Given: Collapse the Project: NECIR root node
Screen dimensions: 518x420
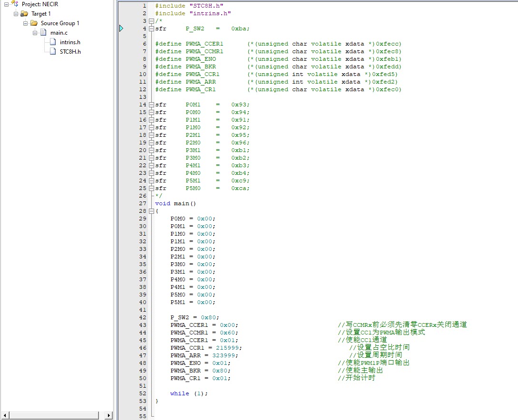Looking at the screenshot, I should [7, 4].
